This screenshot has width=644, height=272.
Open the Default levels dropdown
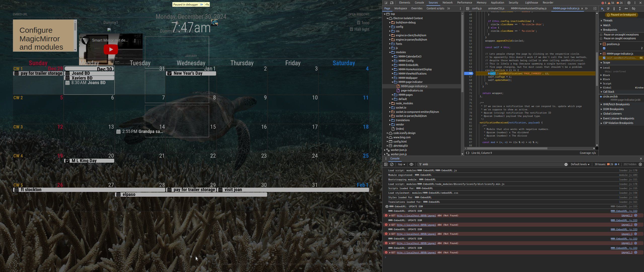tap(580, 164)
